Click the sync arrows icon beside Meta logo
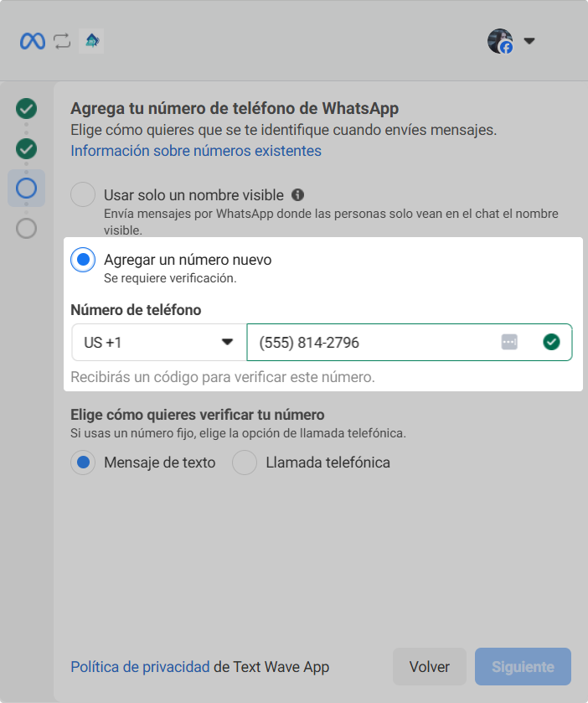588x703 pixels. [62, 41]
